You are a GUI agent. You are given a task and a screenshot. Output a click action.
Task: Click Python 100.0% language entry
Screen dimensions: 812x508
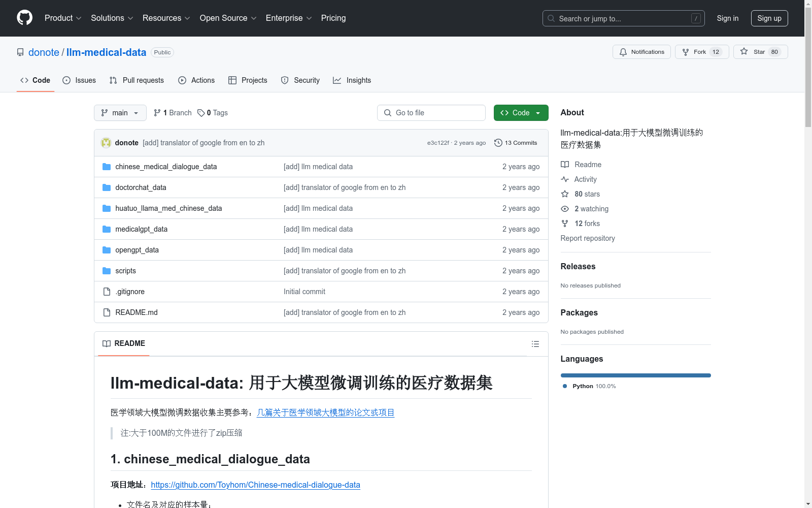[x=589, y=386]
